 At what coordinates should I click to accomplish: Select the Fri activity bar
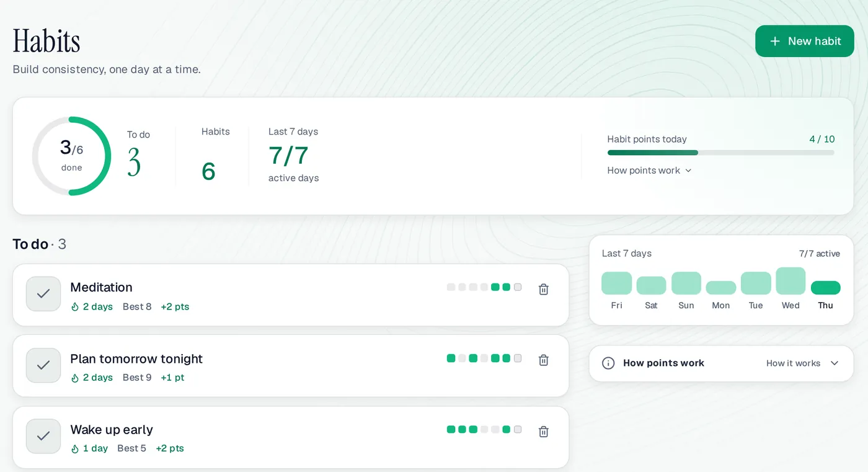pos(616,283)
